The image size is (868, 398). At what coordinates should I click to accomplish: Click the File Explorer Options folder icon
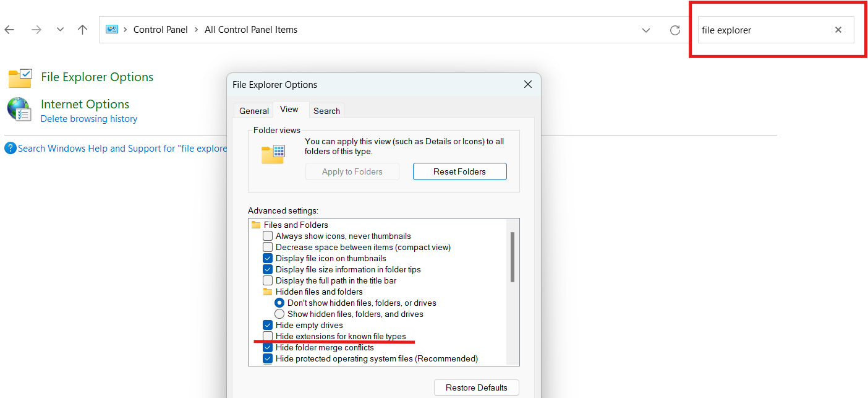tap(20, 78)
